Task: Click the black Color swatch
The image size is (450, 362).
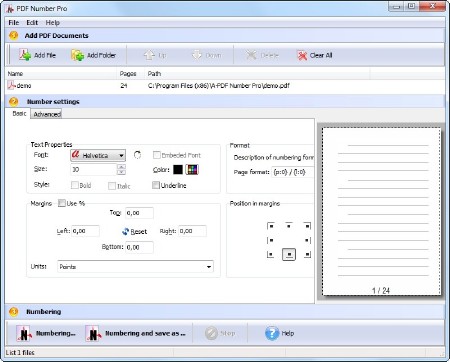Action: 178,170
